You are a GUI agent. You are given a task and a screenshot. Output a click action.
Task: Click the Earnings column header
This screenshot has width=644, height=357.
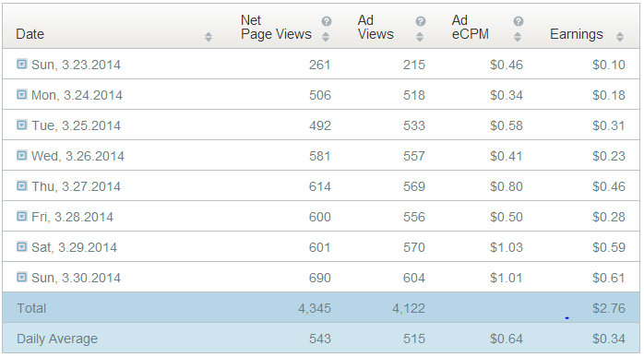click(x=577, y=34)
